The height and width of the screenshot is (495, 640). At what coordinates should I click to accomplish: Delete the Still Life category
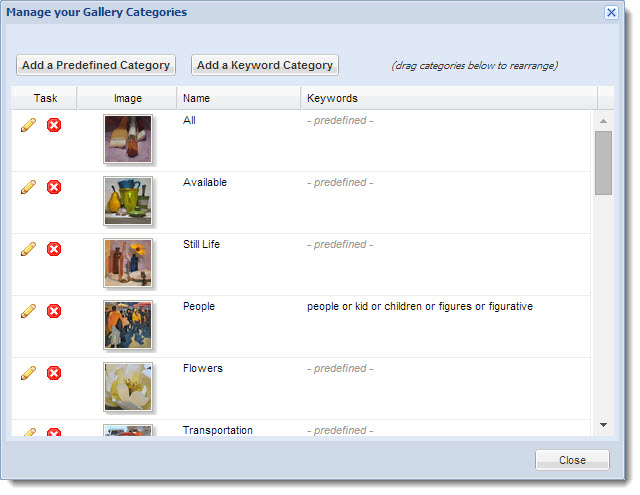(54, 249)
